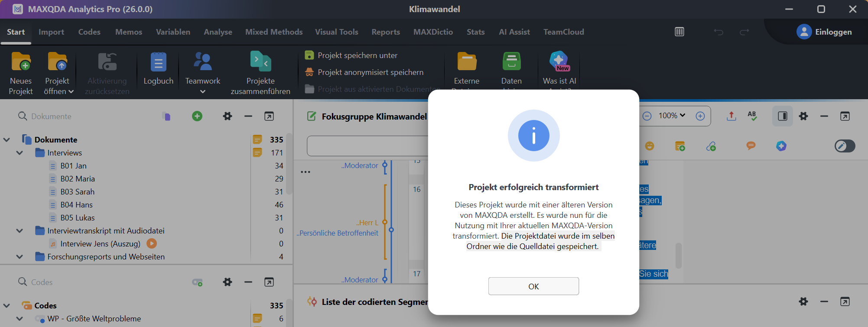This screenshot has height=327, width=868.
Task: Click the Neues Projekt icon
Action: click(x=21, y=62)
